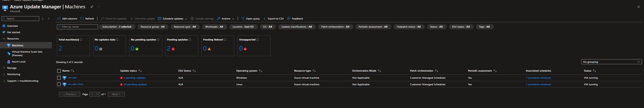Pin the Azure Update Manager blade
The height and width of the screenshot is (108, 644).
click(x=92, y=7)
